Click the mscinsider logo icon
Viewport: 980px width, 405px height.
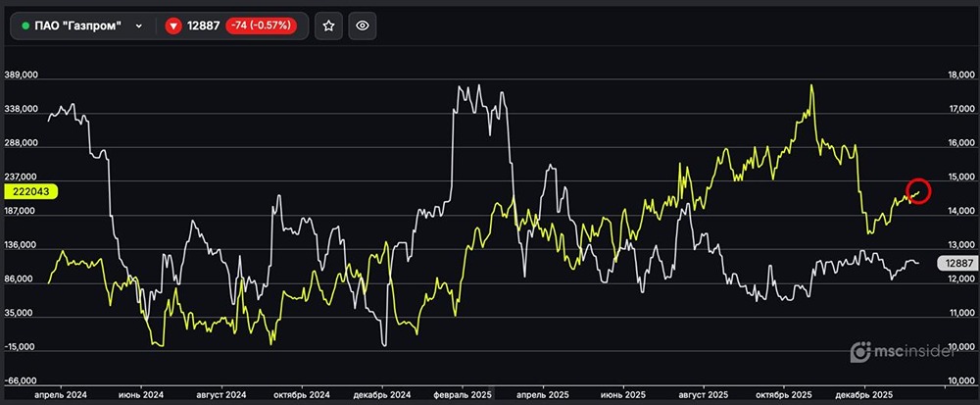(860, 350)
